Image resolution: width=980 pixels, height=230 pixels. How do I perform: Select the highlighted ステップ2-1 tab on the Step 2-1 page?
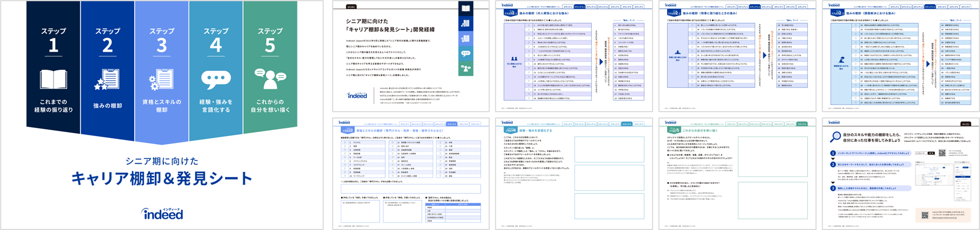point(580,7)
